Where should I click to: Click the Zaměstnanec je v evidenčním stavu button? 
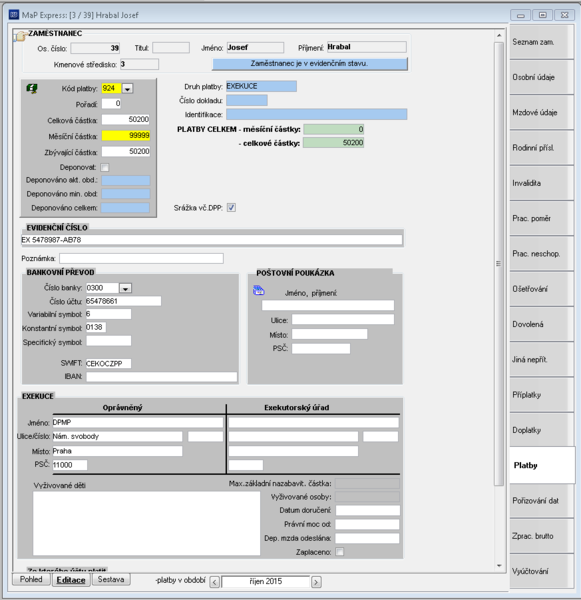coord(310,64)
